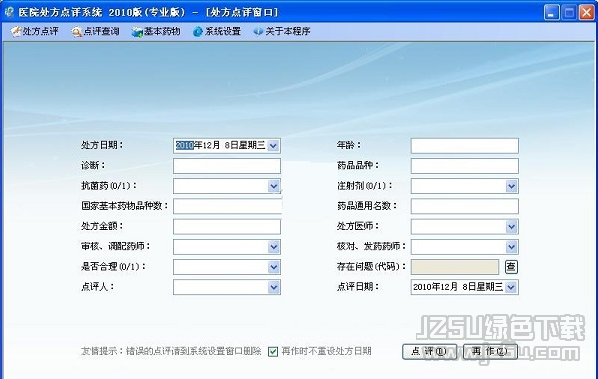Maximize the application window
This screenshot has width=598, height=379.
tap(569, 13)
